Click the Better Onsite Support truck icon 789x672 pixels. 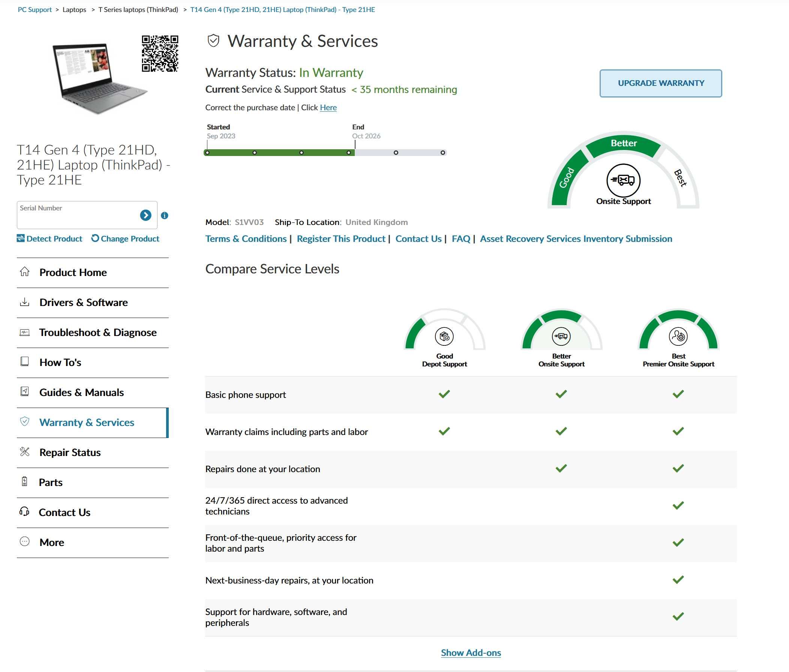[x=561, y=337]
